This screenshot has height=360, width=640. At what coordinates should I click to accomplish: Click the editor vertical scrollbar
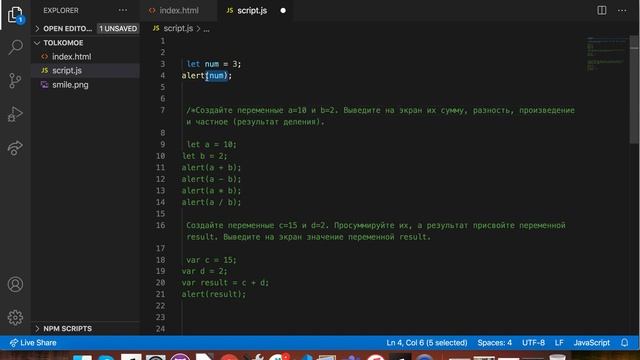(634, 90)
